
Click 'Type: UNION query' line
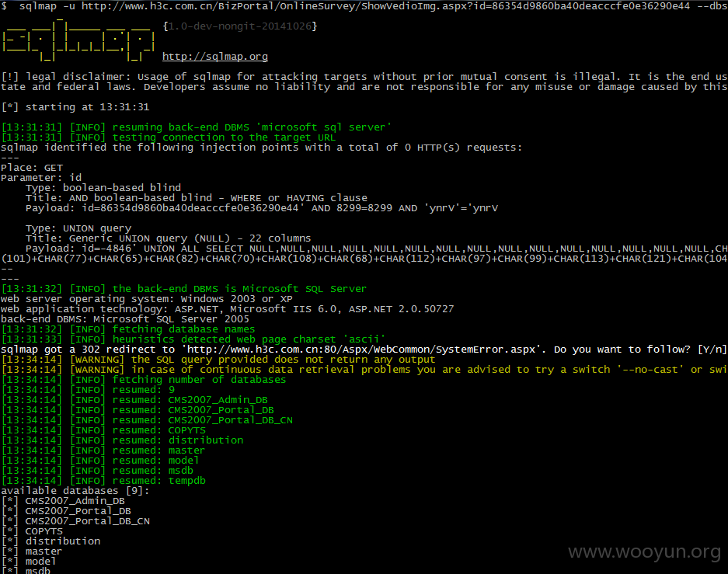pos(78,228)
